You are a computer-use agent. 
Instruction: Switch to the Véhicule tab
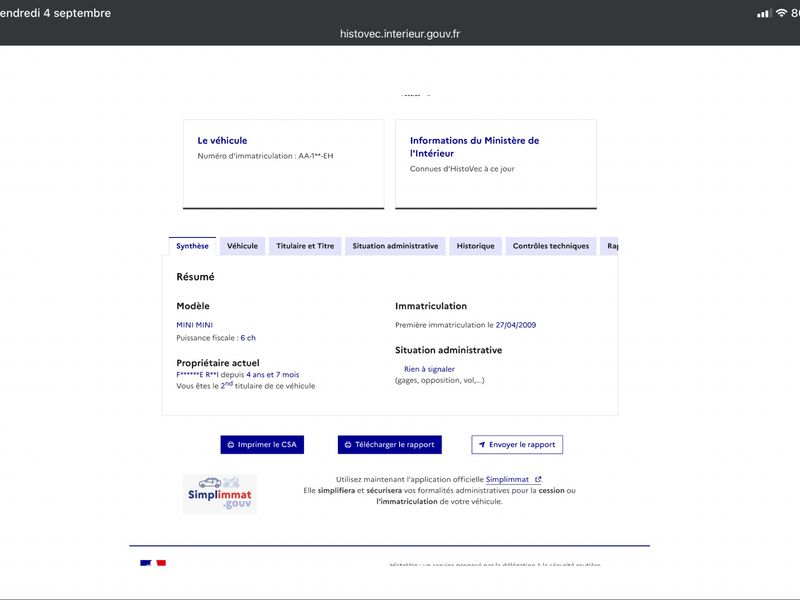click(242, 246)
